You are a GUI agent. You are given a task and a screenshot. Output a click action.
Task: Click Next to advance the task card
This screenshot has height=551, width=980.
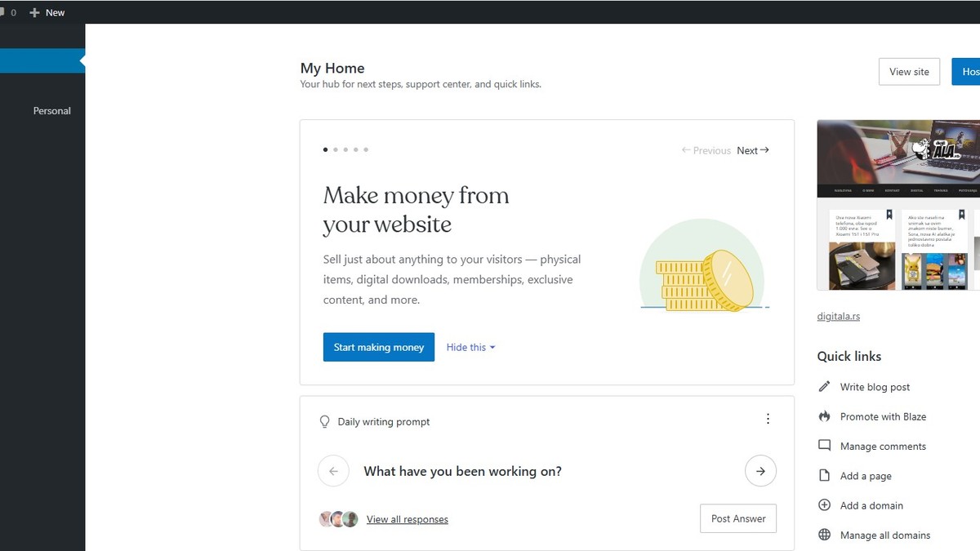point(752,150)
